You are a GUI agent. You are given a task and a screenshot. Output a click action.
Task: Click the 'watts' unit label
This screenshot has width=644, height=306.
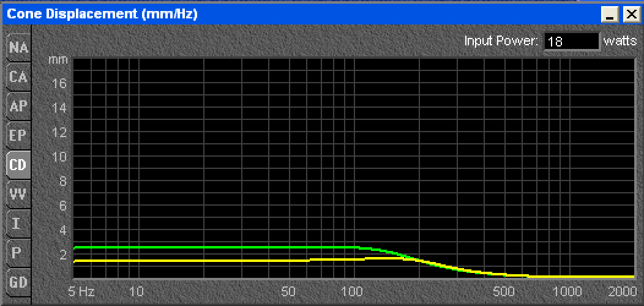(x=620, y=41)
